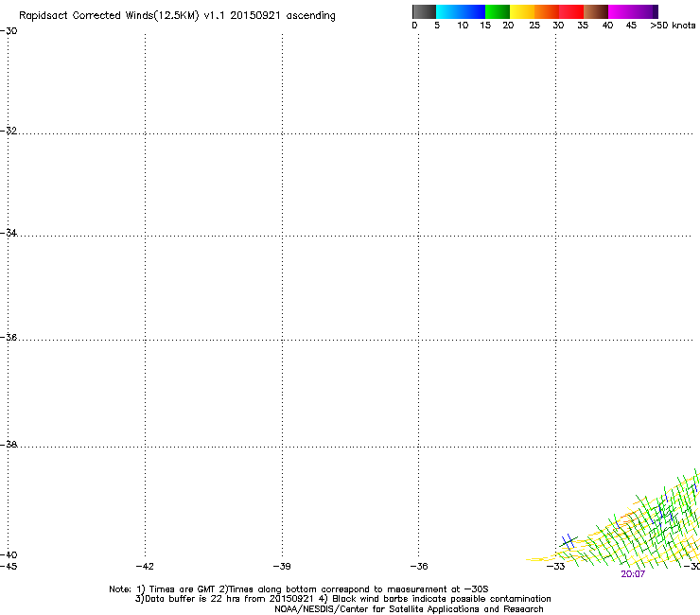Click the red 30-35 knots color segment
This screenshot has height=615, width=700.
point(571,11)
